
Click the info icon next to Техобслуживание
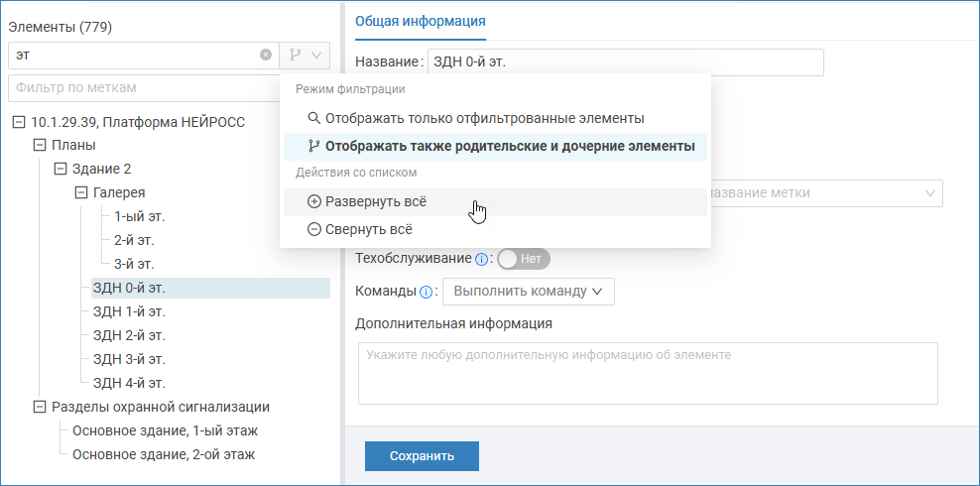point(482,259)
